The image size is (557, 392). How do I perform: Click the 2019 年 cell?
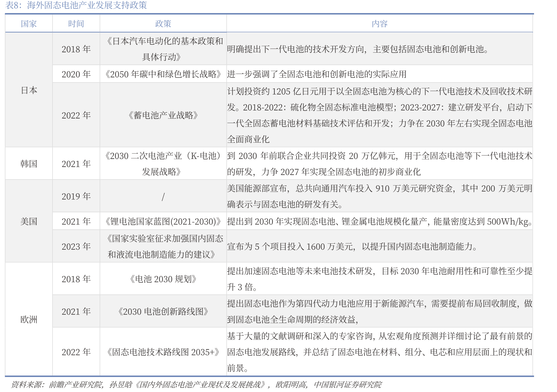tap(76, 196)
